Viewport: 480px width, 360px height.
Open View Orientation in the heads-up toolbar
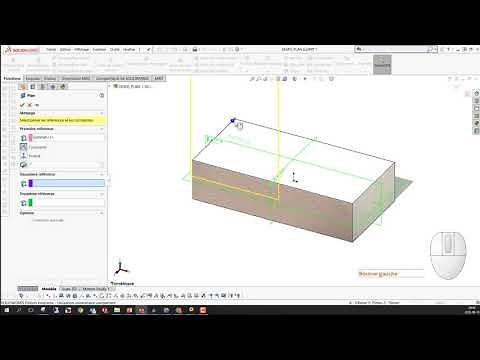(285, 79)
